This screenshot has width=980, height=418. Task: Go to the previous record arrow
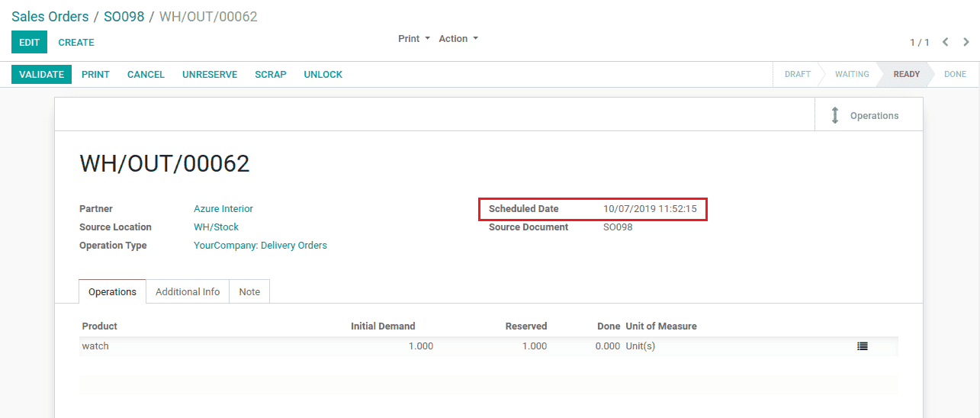tap(945, 43)
